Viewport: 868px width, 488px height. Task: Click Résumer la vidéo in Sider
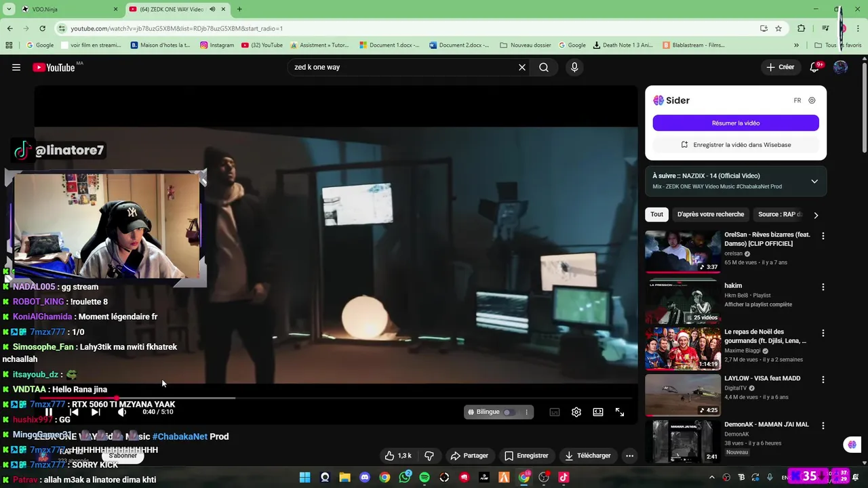click(736, 123)
